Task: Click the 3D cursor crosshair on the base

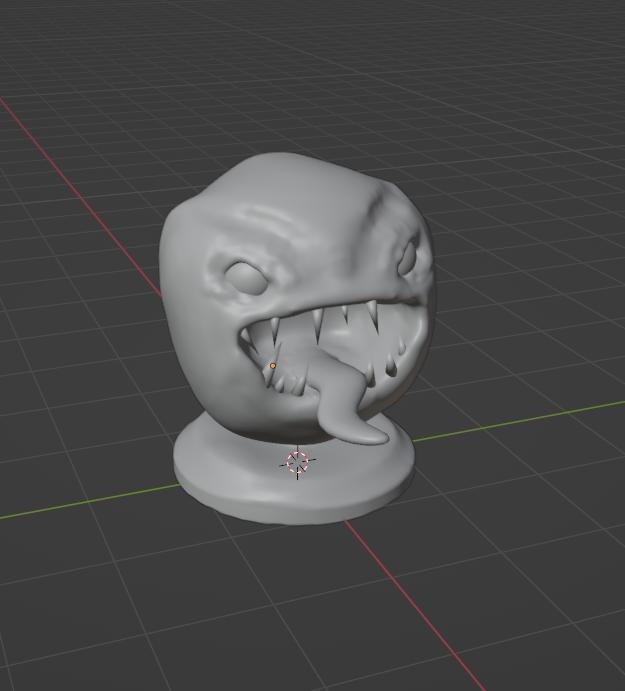Action: click(298, 462)
